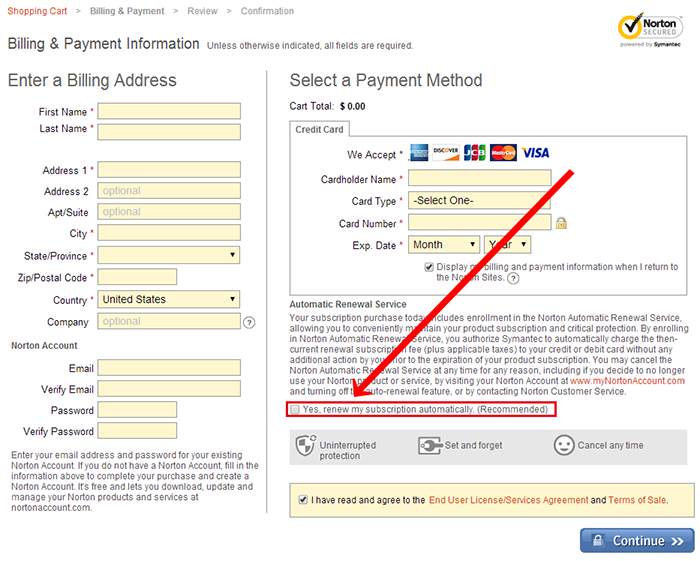
Task: Click the MasterCard logo
Action: (x=503, y=153)
